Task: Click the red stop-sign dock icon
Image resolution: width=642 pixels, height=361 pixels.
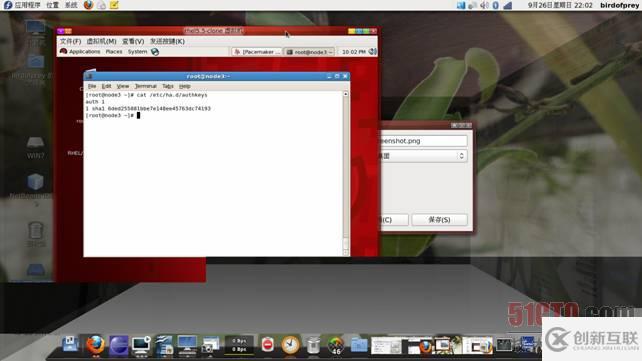Action: click(x=267, y=345)
